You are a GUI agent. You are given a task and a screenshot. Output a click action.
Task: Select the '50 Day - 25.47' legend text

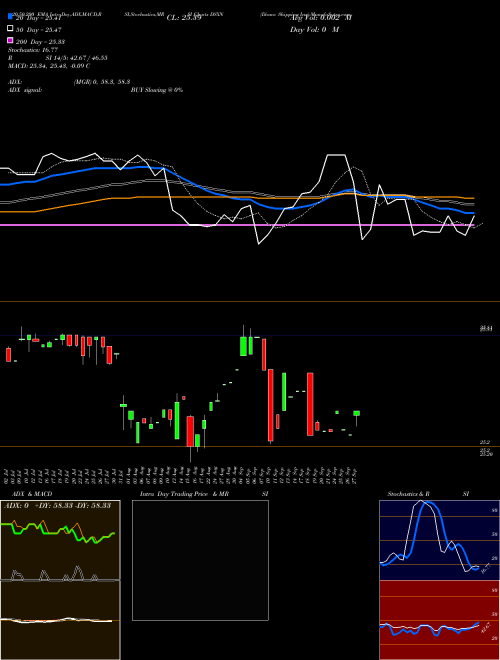click(39, 30)
